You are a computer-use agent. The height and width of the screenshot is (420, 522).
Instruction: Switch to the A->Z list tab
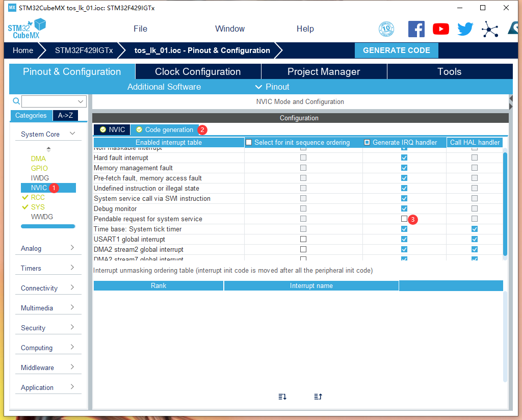point(65,116)
